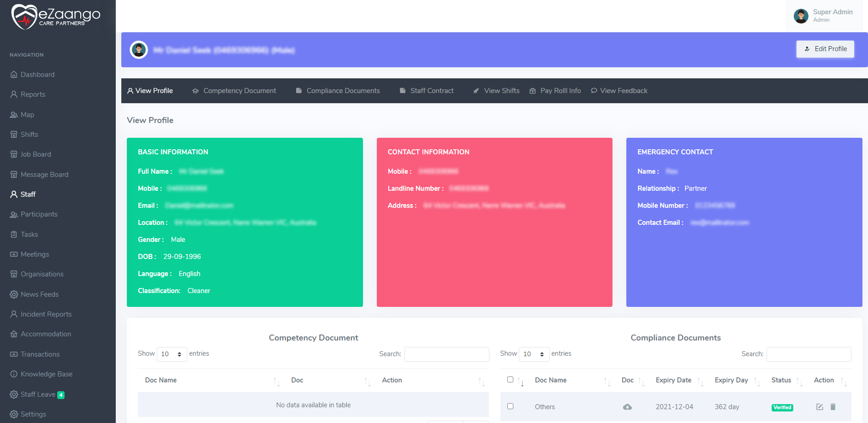The image size is (868, 423).
Task: Open the Staff Contract tab
Action: pyautogui.click(x=432, y=90)
